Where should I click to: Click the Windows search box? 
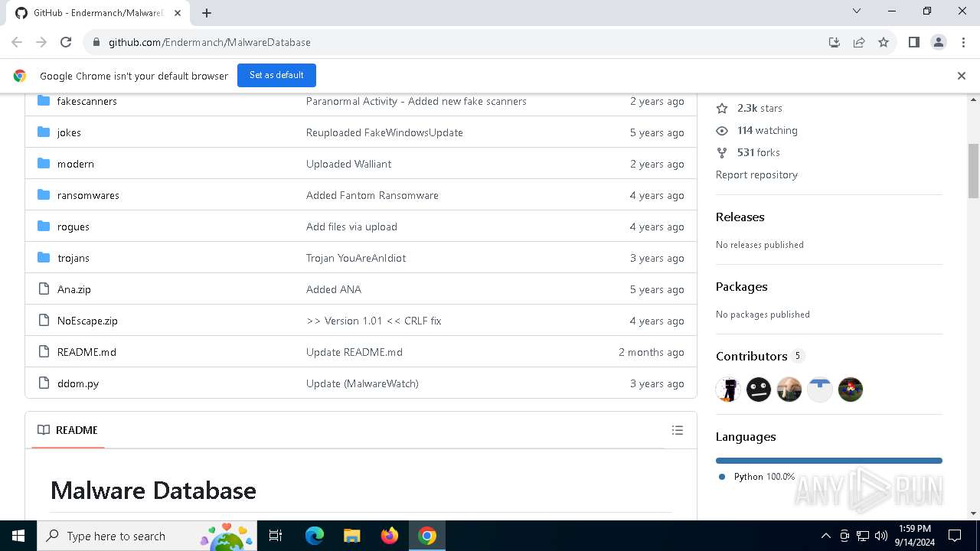click(x=145, y=536)
